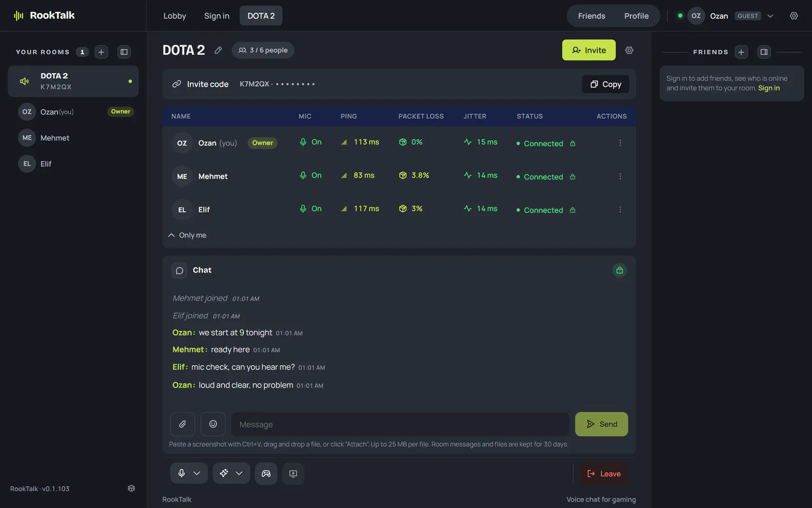Open the Sign in tab
Image resolution: width=812 pixels, height=508 pixels.
(217, 16)
